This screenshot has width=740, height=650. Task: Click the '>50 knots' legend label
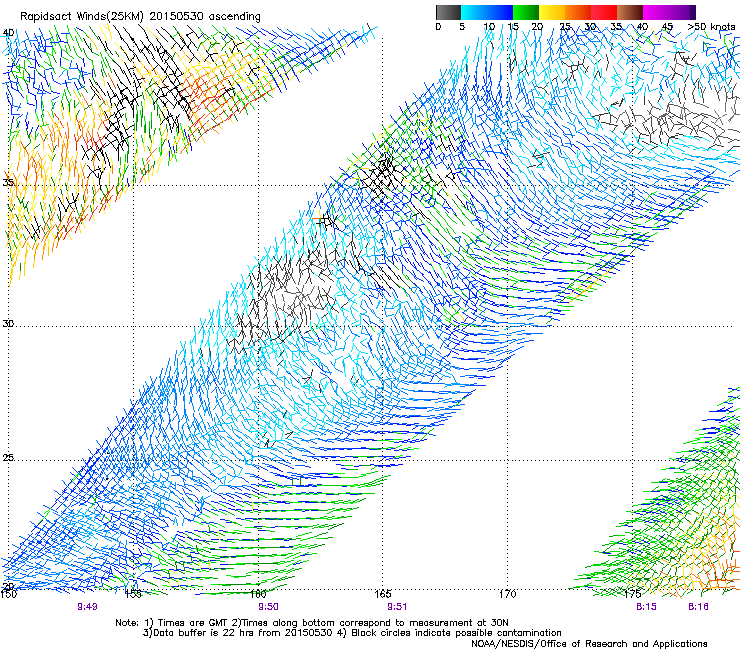(x=711, y=26)
